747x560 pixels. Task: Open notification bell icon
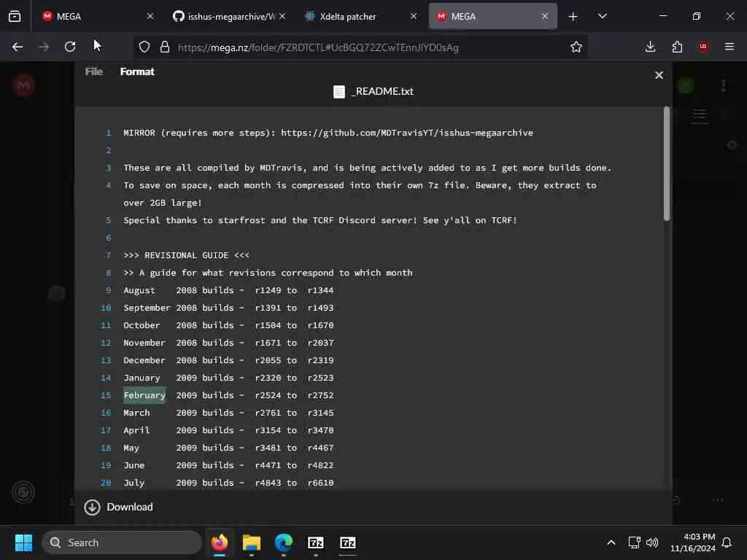727,542
